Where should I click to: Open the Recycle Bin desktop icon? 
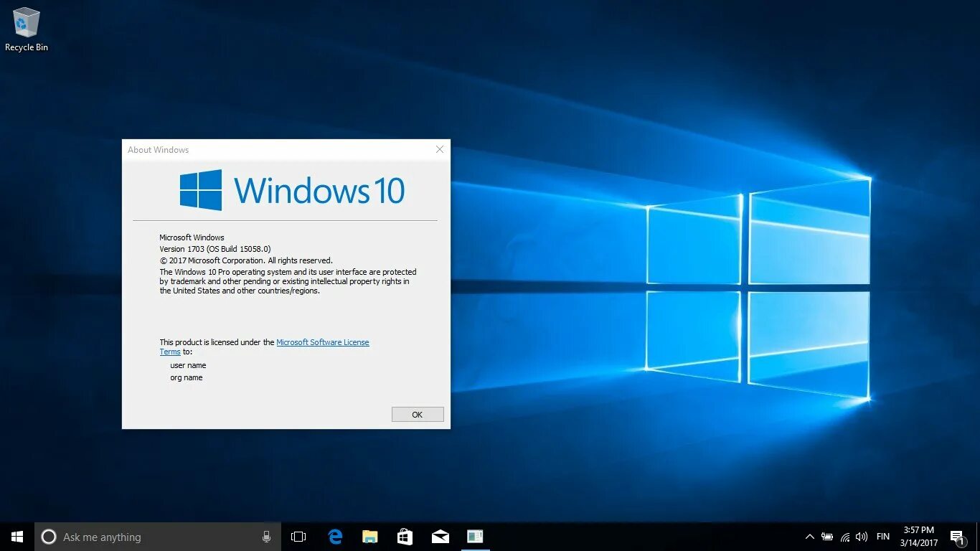27,29
